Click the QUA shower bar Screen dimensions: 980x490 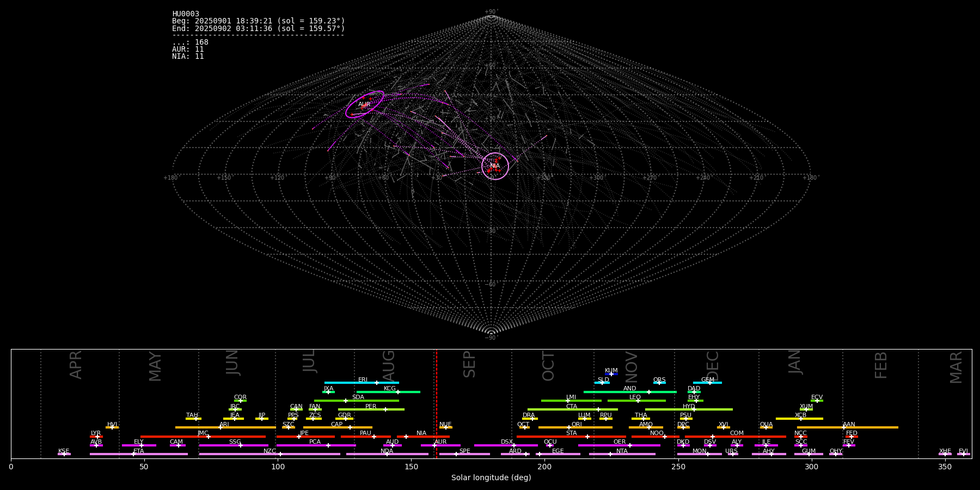point(766,427)
